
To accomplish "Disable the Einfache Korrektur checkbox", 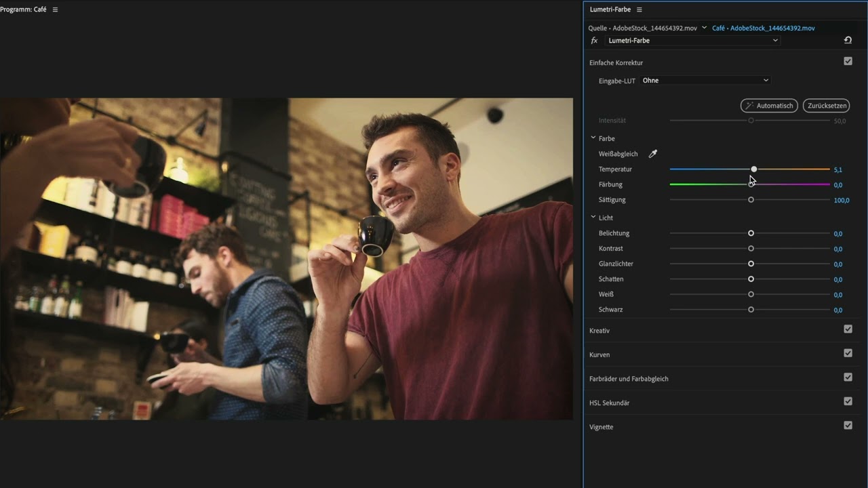I will click(848, 61).
